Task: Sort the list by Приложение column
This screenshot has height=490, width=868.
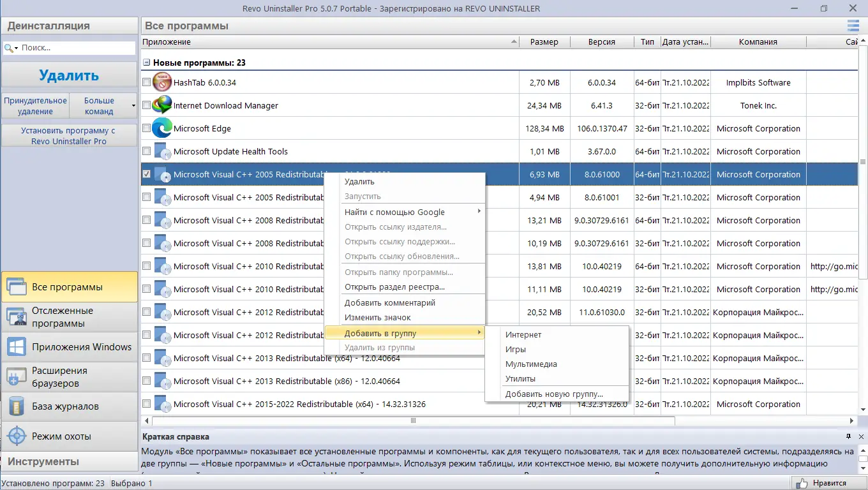Action: coord(330,41)
